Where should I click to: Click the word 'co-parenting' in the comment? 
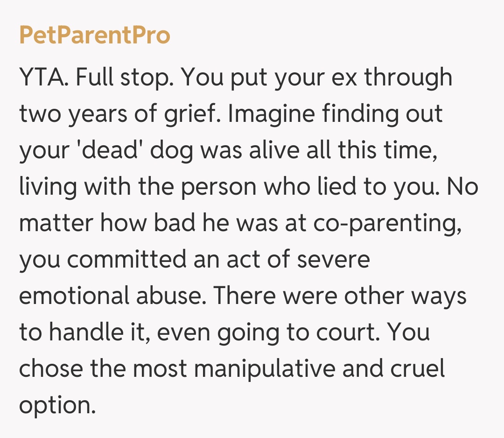(381, 224)
